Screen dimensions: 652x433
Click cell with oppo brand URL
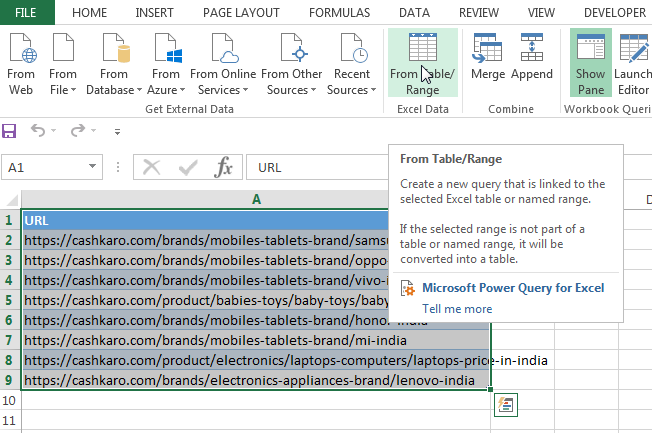point(205,260)
